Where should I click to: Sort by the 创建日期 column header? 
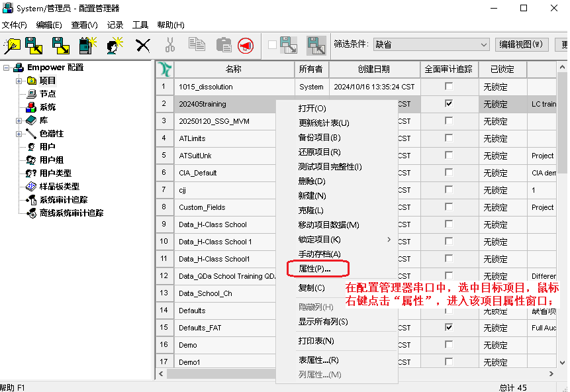point(374,69)
